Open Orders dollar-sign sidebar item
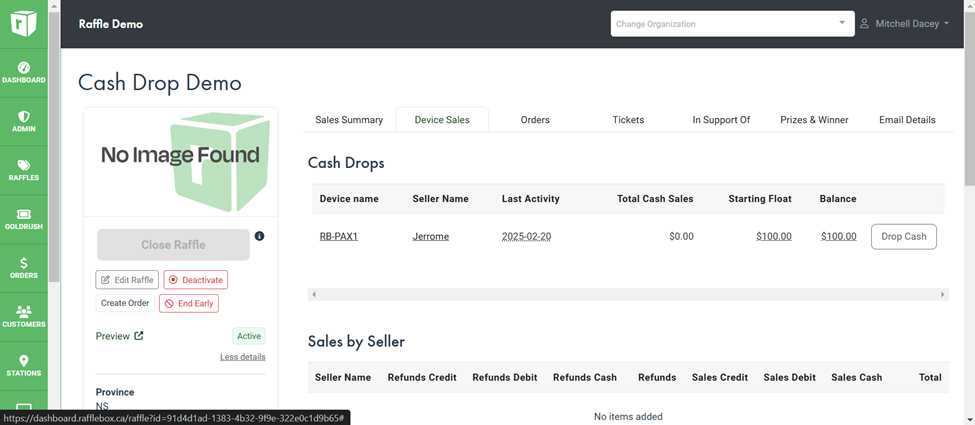Image resolution: width=975 pixels, height=425 pixels. pyautogui.click(x=24, y=268)
